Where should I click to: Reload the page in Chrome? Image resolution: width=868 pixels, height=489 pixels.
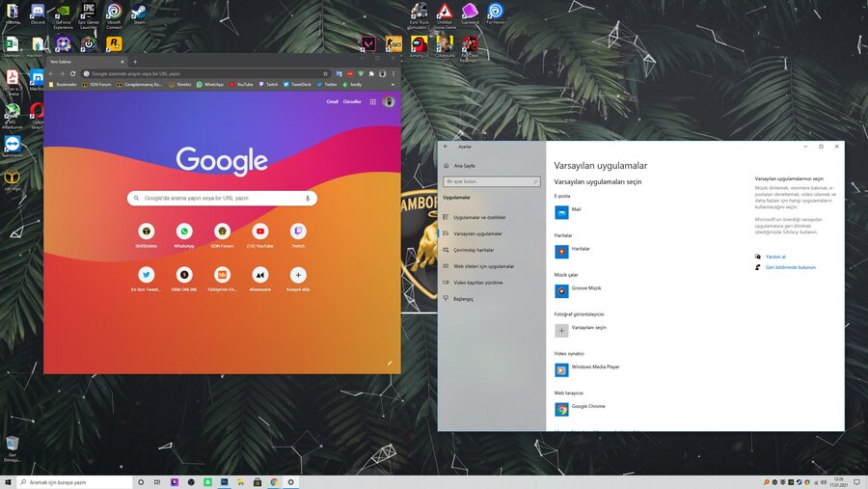(73, 73)
